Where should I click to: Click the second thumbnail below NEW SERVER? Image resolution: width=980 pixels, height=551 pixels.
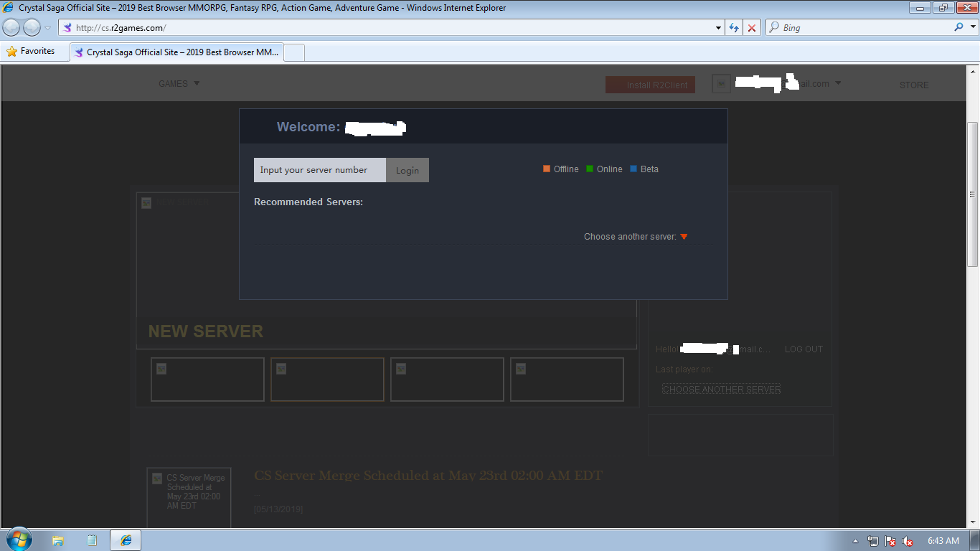coord(327,380)
